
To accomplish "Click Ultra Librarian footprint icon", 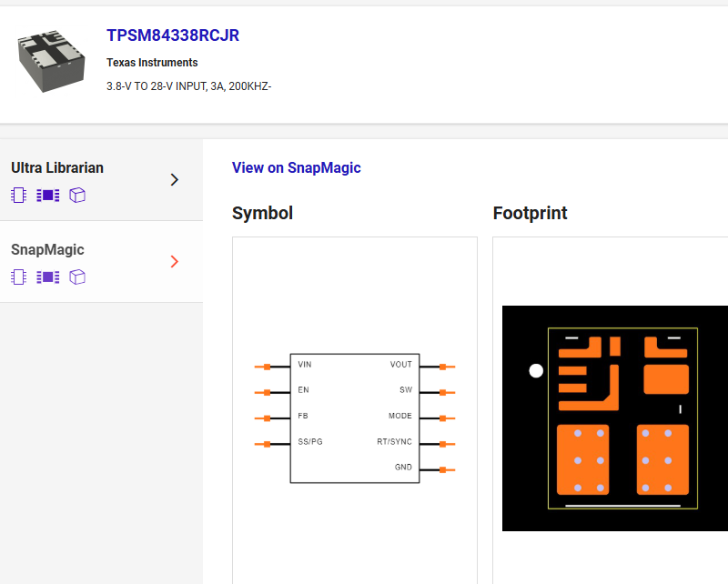I will (x=48, y=195).
